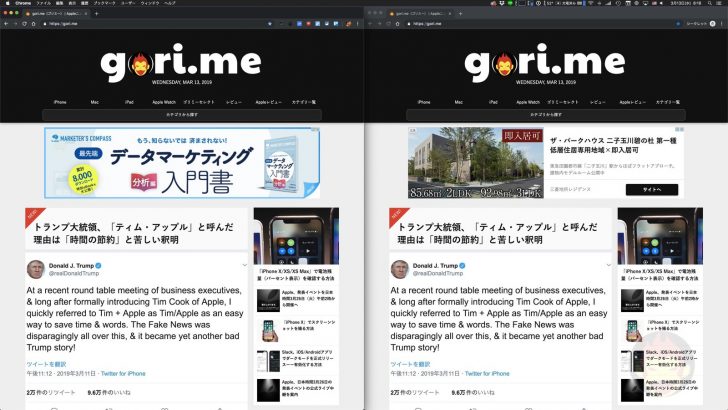Open Mac nav item in left window

click(x=95, y=102)
